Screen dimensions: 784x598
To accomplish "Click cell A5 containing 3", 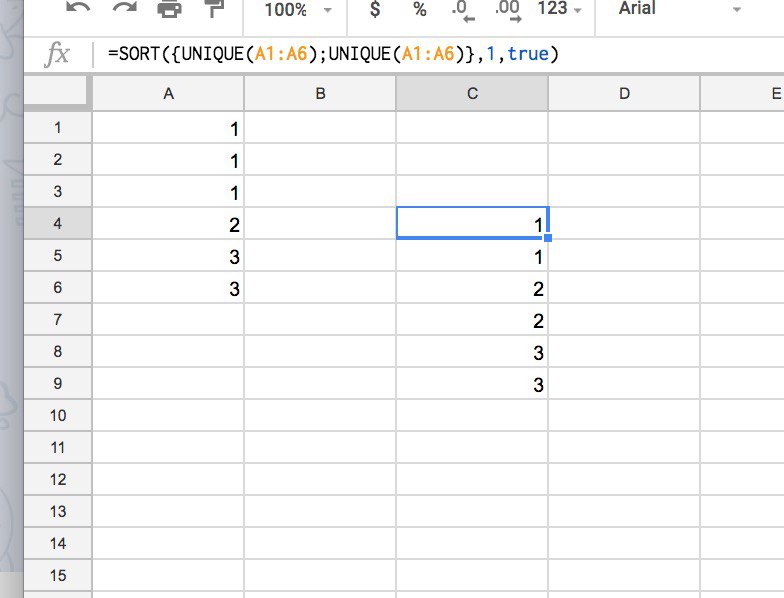I will (168, 256).
